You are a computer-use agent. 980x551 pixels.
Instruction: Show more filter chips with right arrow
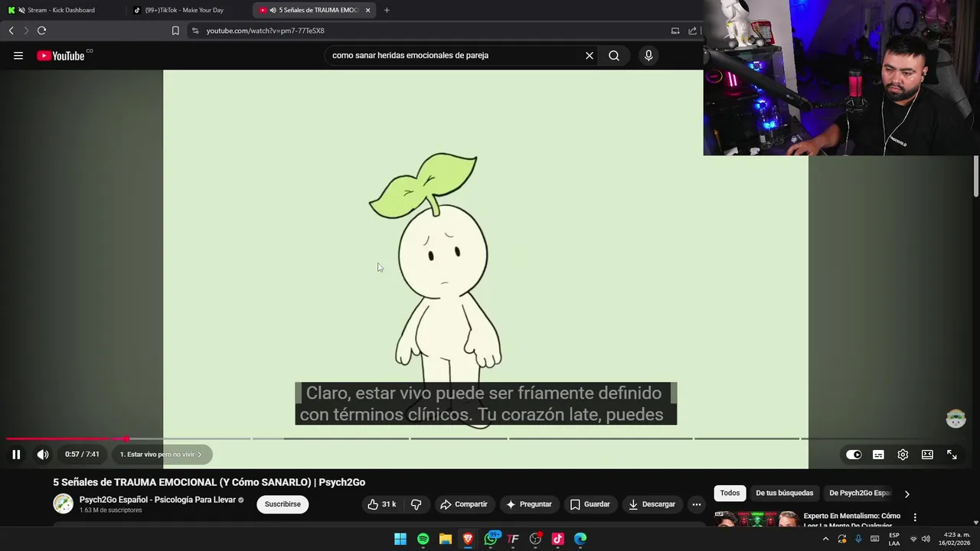coord(906,494)
